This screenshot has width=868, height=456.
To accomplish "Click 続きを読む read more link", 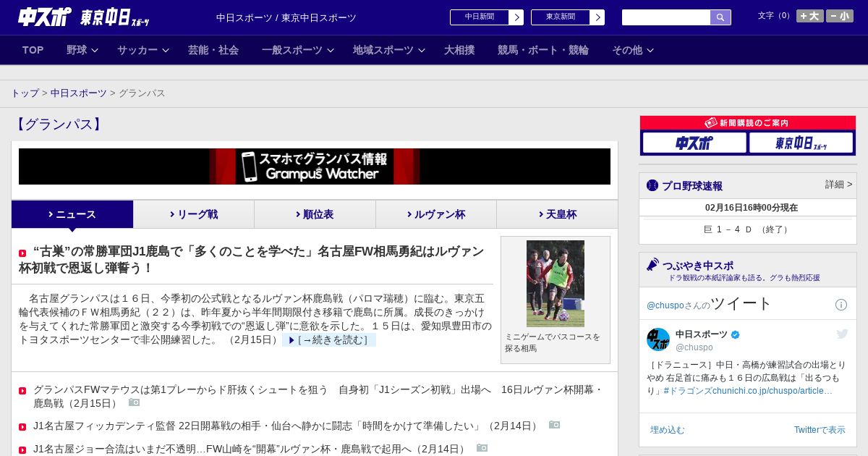I will click(329, 339).
